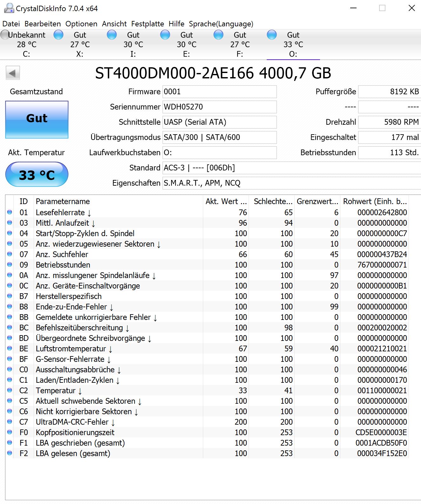This screenshot has width=421, height=504.
Task: Click the Drehzahl value 5980 RPM
Action: point(389,122)
